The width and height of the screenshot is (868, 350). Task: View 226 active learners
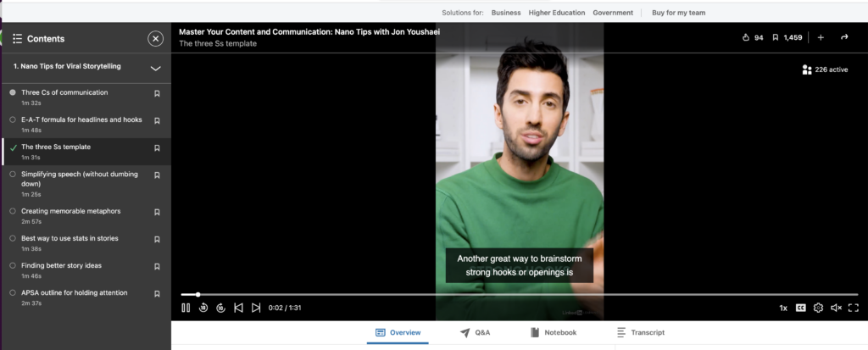point(825,69)
